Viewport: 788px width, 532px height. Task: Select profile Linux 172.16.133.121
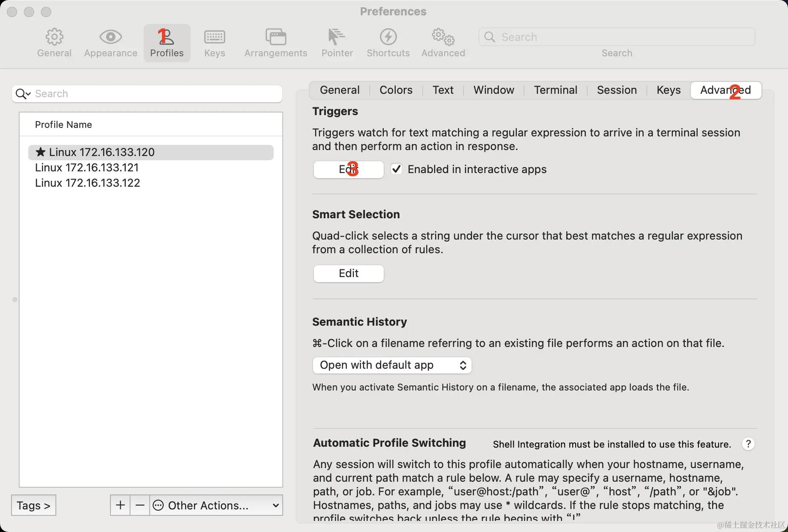151,168
